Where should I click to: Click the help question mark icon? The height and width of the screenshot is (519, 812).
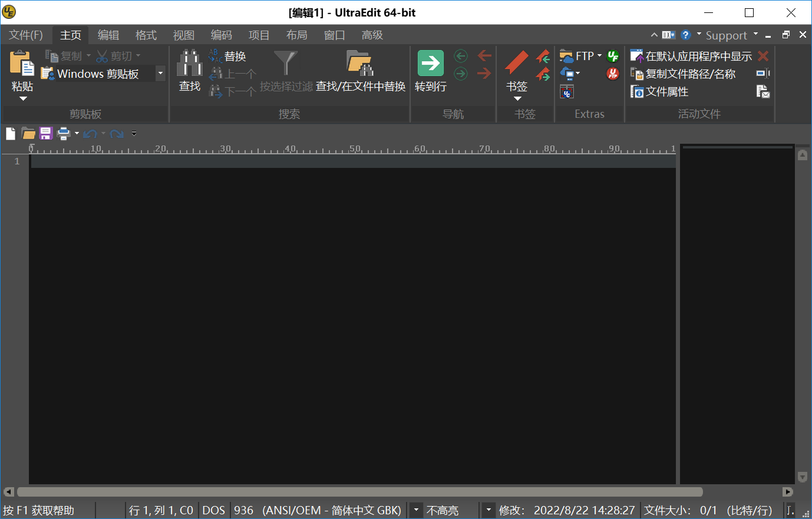685,35
